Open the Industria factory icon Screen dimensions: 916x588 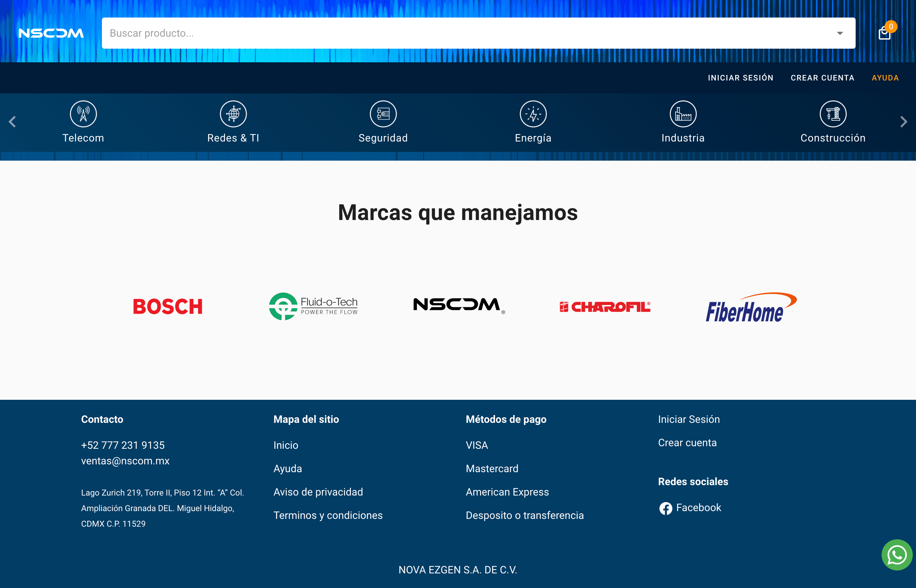[683, 114]
